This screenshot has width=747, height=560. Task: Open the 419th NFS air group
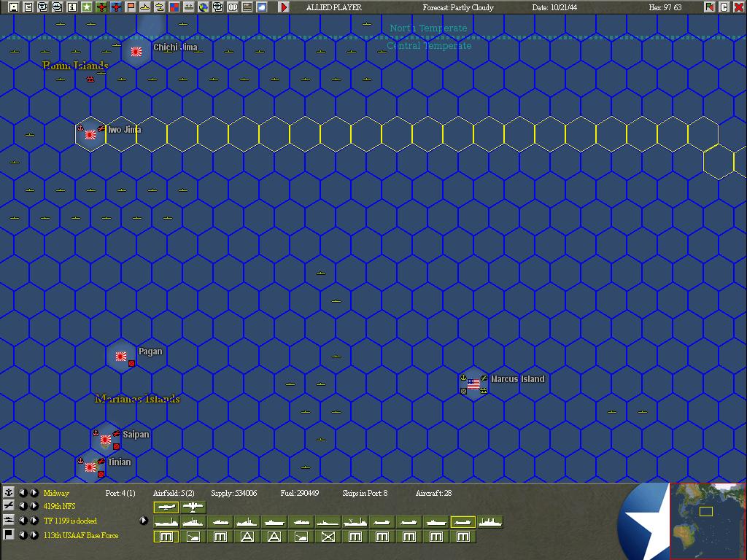(60, 506)
